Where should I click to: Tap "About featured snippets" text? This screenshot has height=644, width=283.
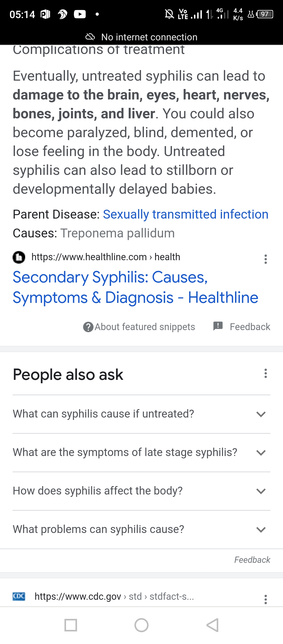pyautogui.click(x=145, y=327)
